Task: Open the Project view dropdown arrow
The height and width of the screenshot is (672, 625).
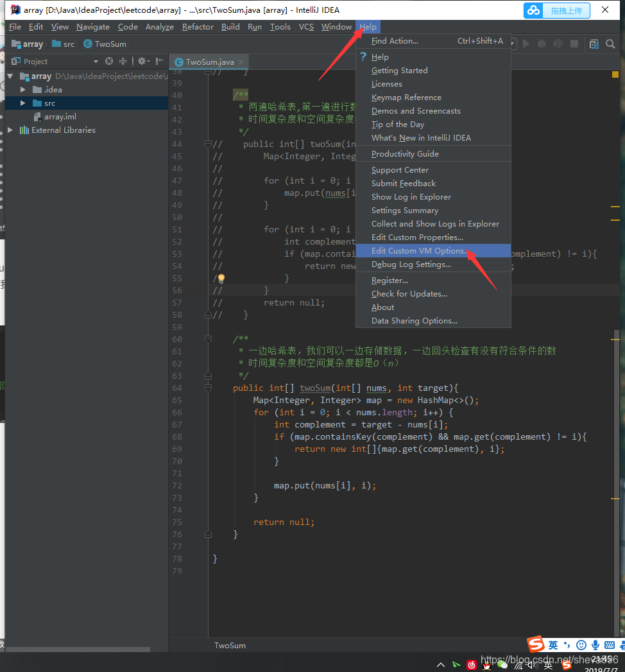Action: point(96,62)
